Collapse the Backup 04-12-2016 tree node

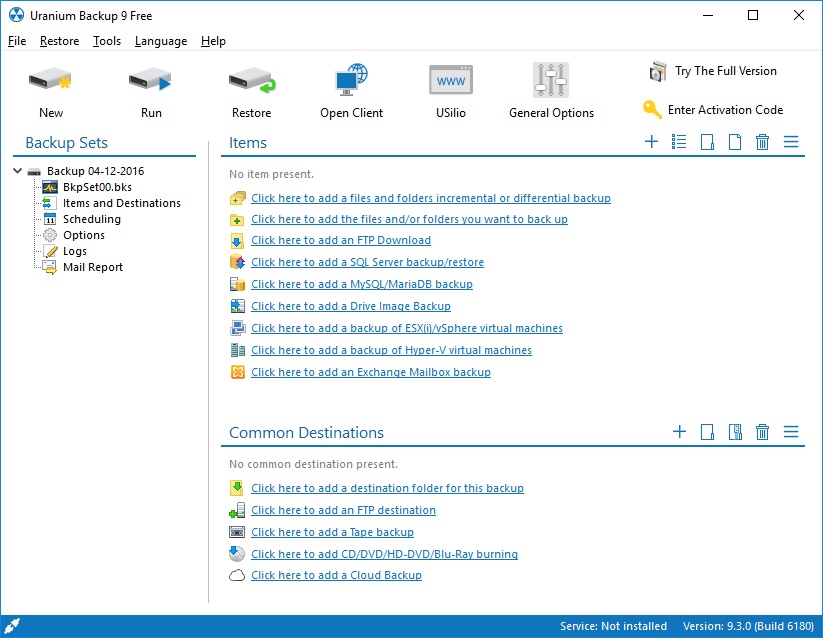click(17, 170)
